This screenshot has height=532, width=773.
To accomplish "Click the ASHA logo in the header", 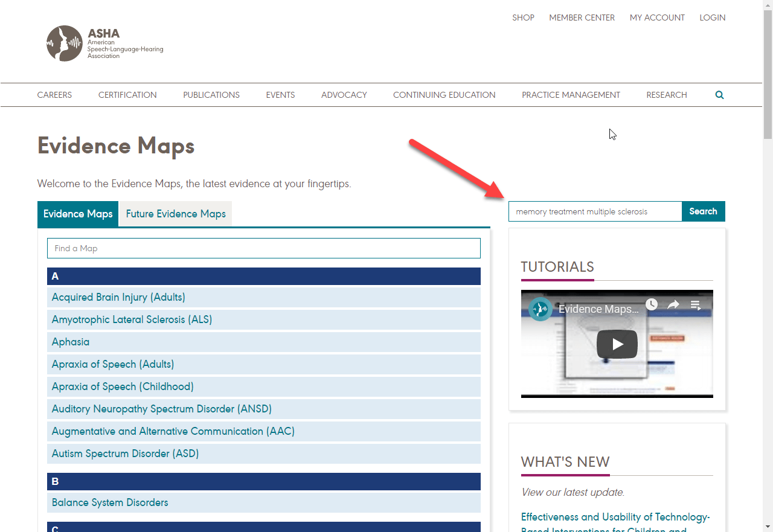I will [x=104, y=43].
